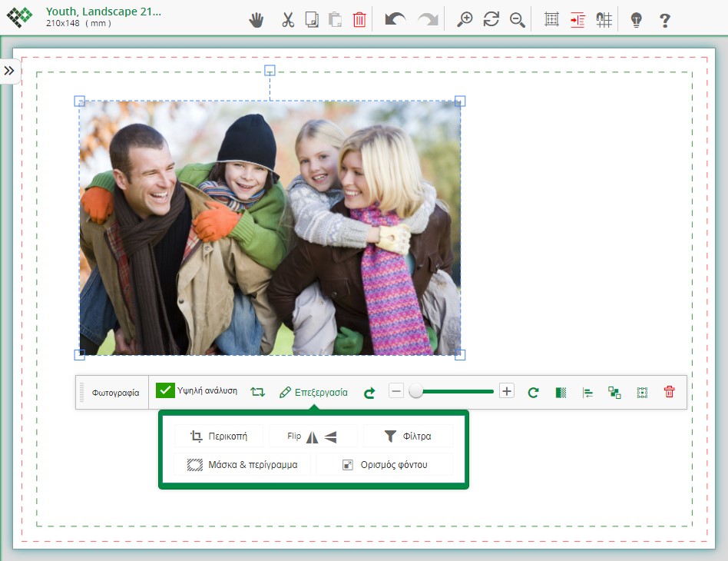Toggle the Υψηλή ανάλυση checkbox
The height and width of the screenshot is (561, 728).
165,391
